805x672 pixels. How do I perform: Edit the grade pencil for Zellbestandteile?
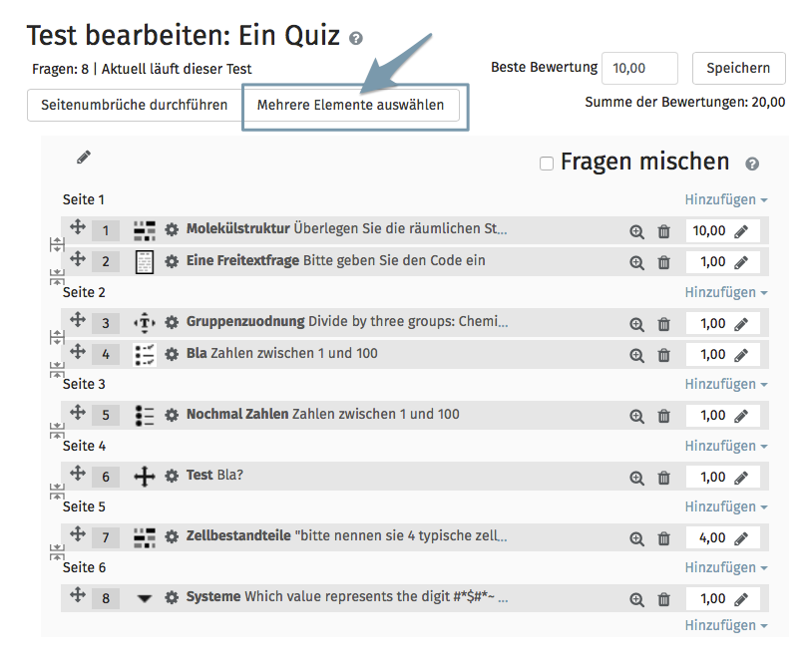(740, 538)
